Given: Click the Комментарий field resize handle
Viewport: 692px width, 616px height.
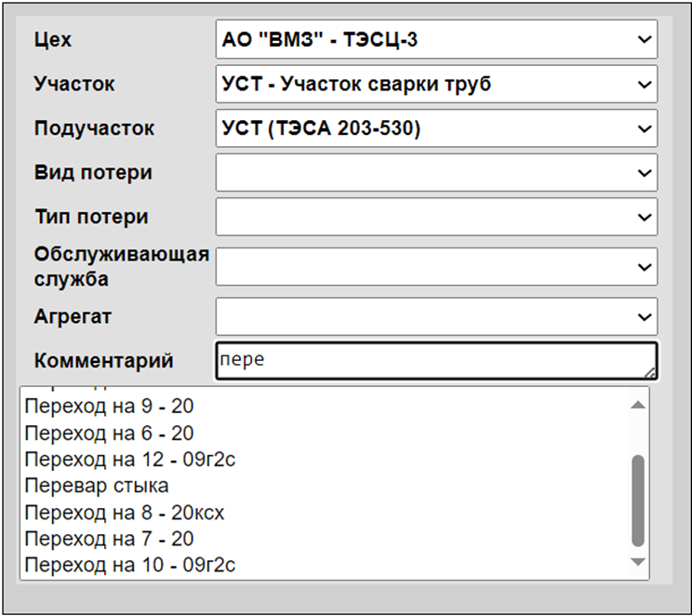Looking at the screenshot, I should 650,373.
